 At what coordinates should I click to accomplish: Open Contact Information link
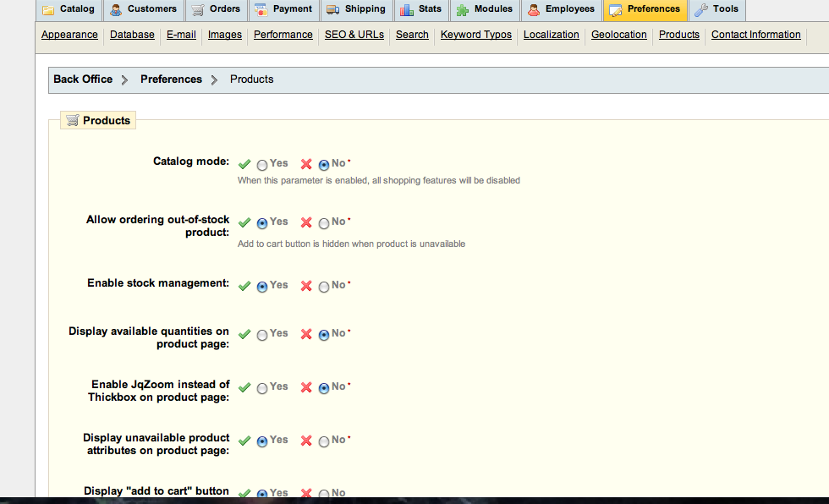point(756,35)
